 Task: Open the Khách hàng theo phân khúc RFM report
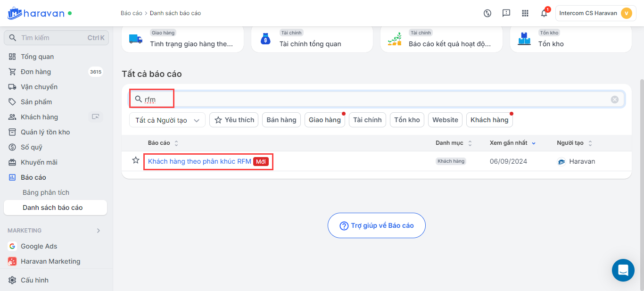tap(199, 161)
